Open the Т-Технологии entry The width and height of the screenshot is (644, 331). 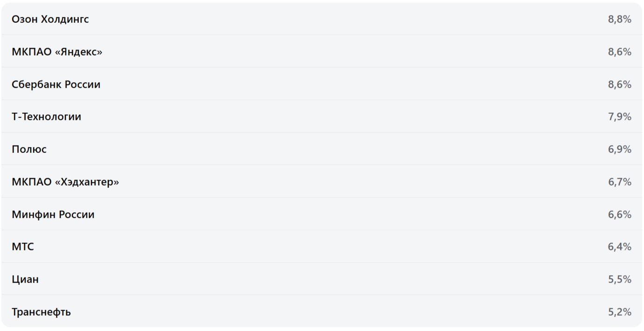tap(46, 117)
